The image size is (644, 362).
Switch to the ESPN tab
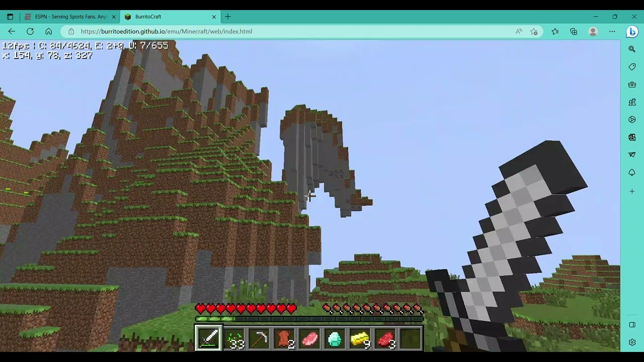[70, 17]
